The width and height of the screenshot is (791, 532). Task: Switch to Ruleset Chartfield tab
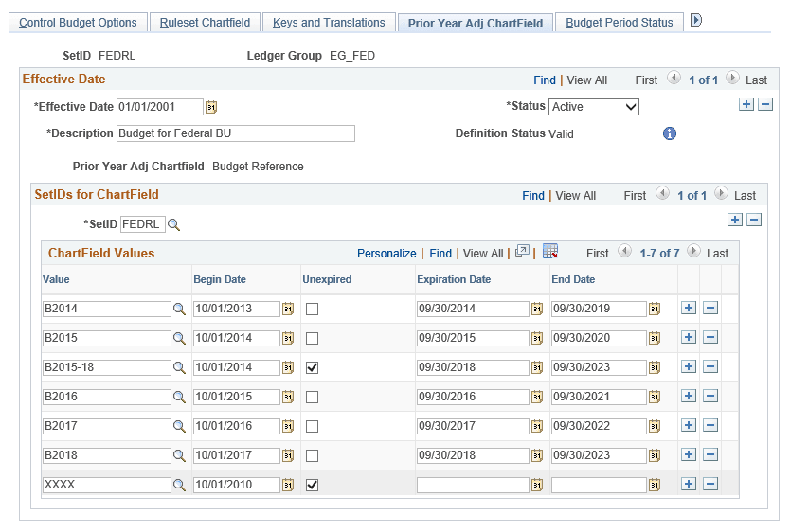coord(205,23)
